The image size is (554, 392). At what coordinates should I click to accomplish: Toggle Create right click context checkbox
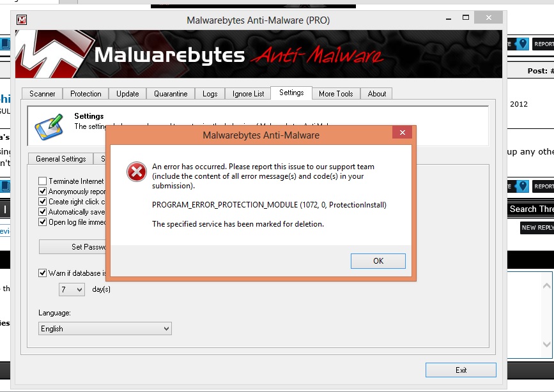coord(42,202)
